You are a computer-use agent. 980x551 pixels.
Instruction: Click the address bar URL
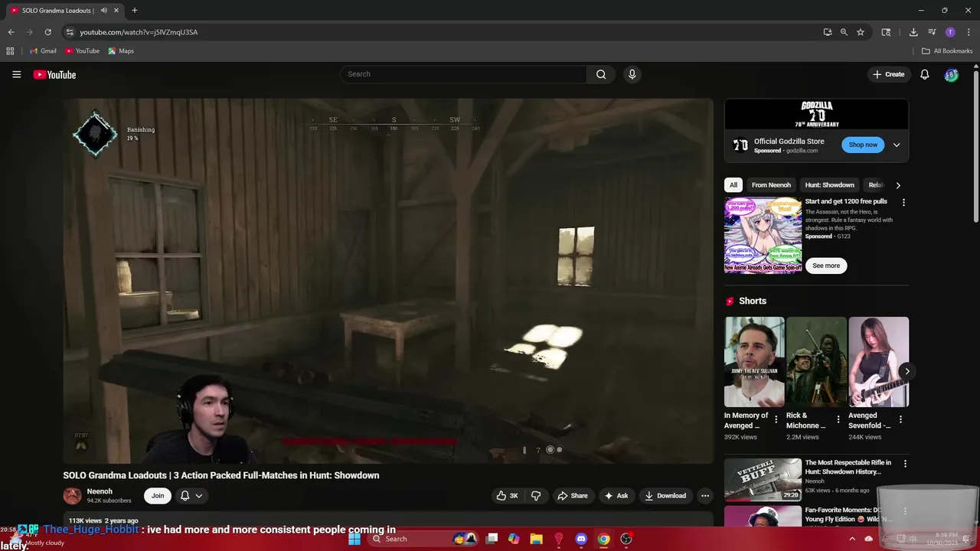coord(139,32)
